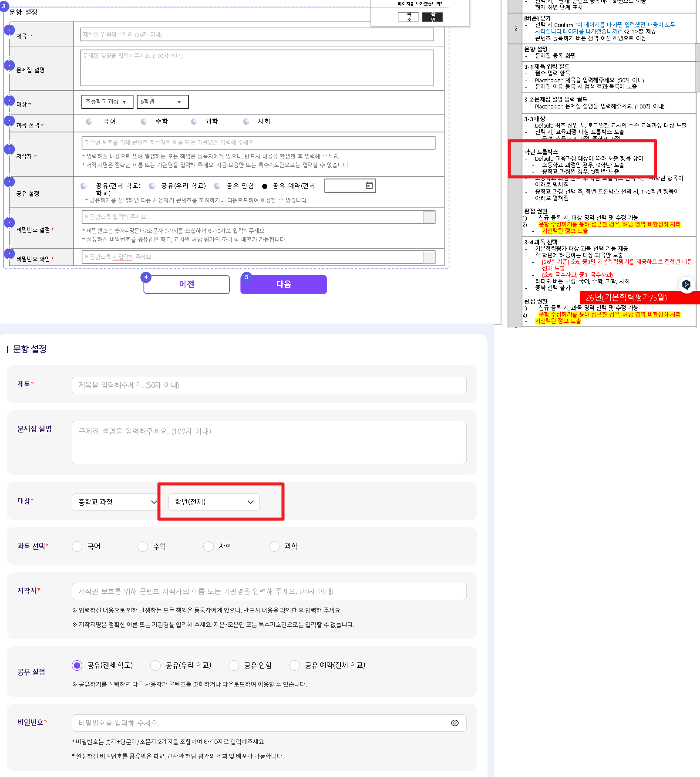Select 공유(우리 학교) radio in lower form
Screen dimensions: 700x777
(x=155, y=665)
